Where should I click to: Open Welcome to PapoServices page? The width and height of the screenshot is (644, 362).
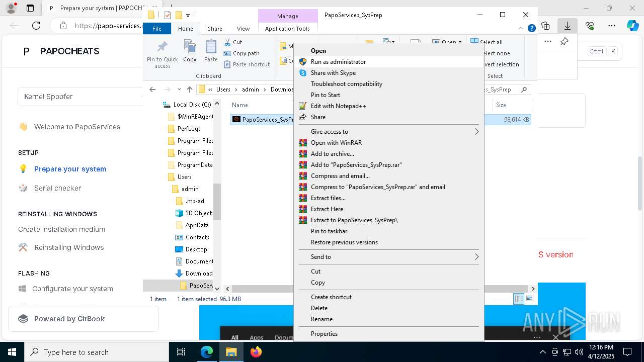click(x=77, y=127)
